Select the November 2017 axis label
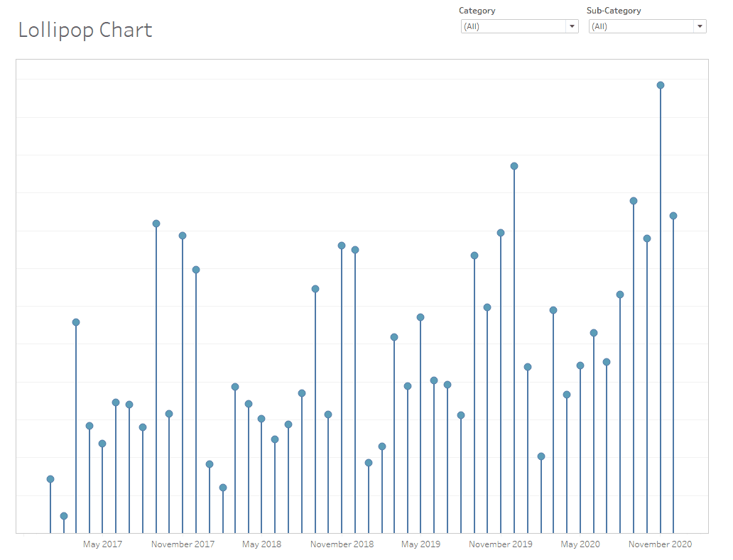Screen dimensions: 733x560 click(183, 544)
